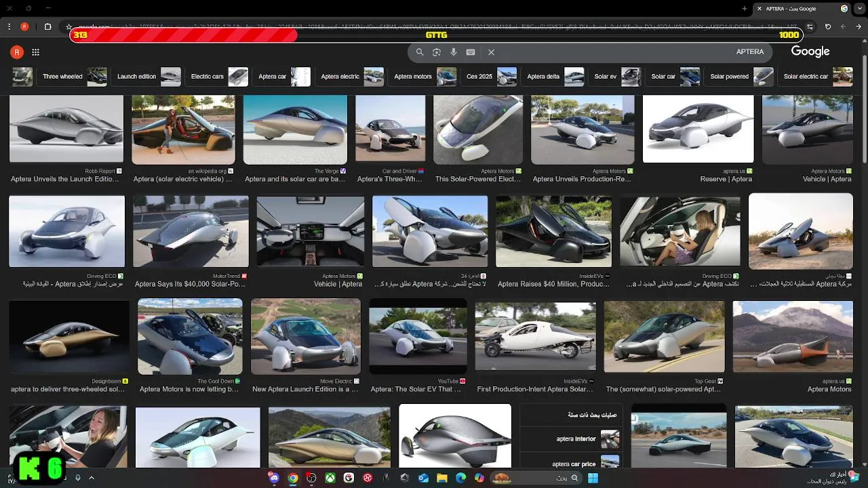The image size is (868, 488).
Task: Reload the page
Action: tap(828, 26)
